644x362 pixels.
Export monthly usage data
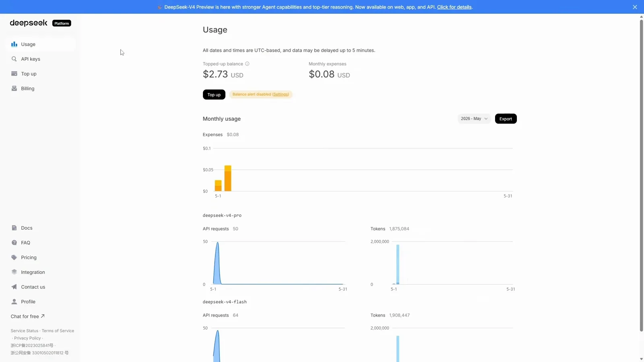pyautogui.click(x=506, y=119)
